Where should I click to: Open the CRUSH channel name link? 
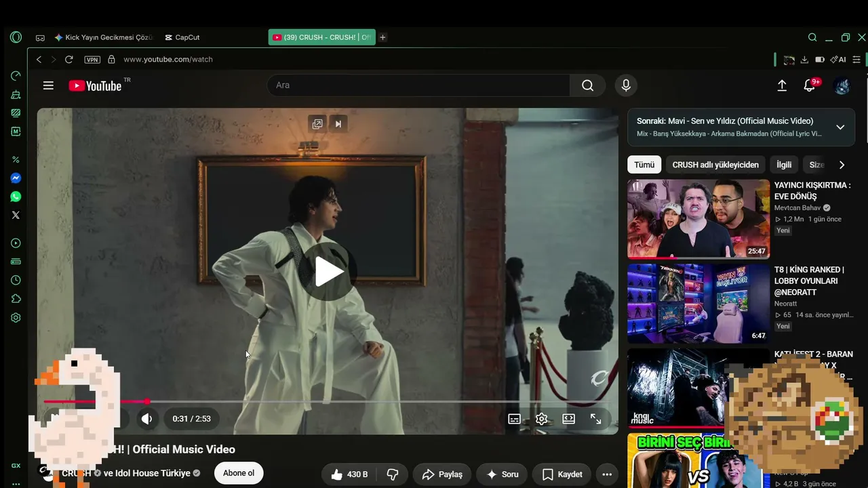pos(76,473)
